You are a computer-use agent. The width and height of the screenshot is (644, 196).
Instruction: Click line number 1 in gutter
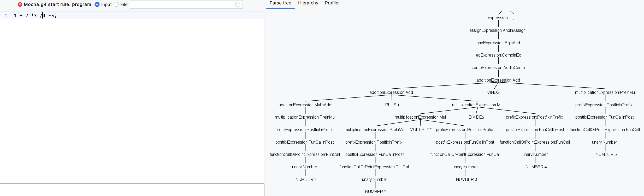[6, 16]
